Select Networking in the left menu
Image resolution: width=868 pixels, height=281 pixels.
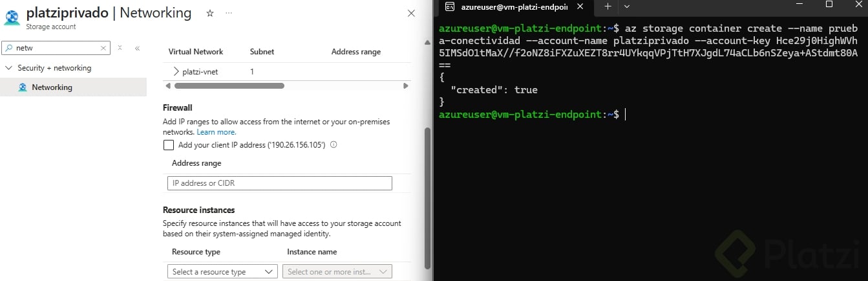coord(52,87)
